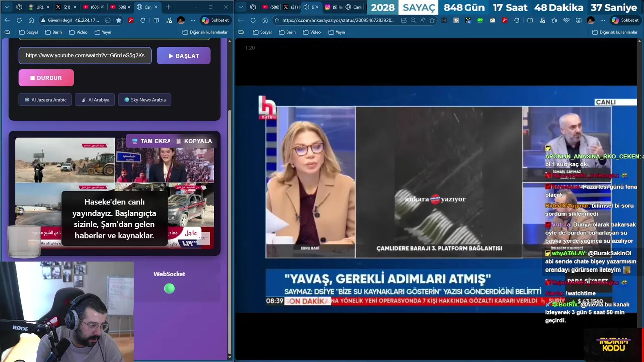Expand the Basın bookmarks folder in 46.224 window

click(53, 32)
